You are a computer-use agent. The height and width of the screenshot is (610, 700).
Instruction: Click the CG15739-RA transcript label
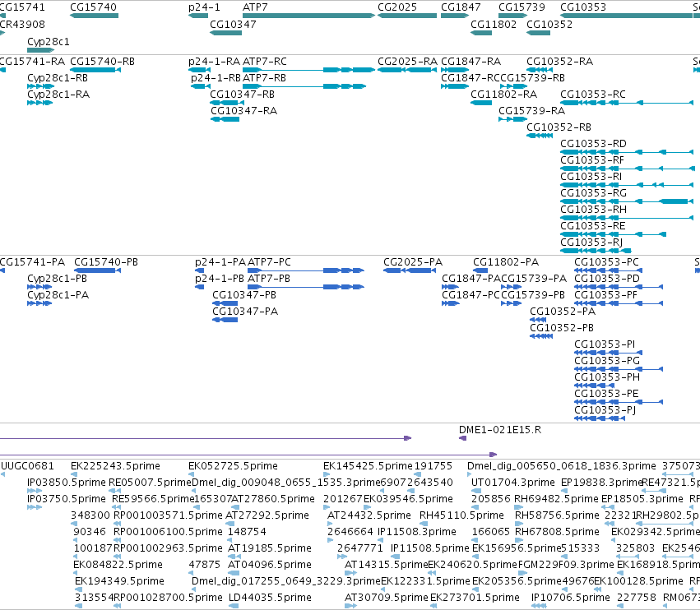(531, 110)
